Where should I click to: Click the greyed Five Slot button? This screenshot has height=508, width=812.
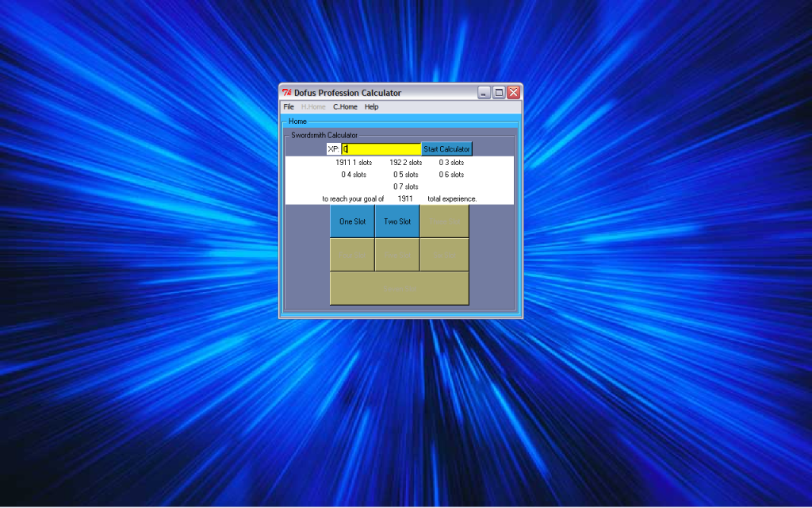(397, 255)
